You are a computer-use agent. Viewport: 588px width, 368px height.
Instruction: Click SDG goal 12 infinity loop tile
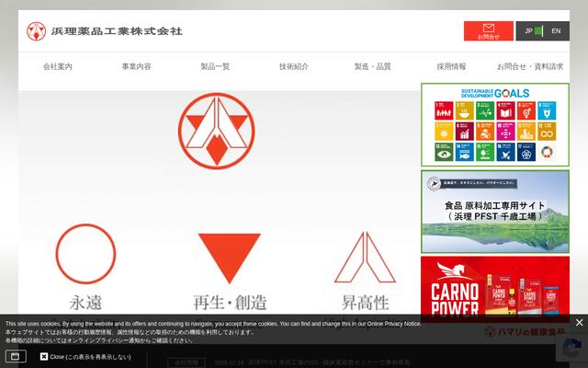547,131
